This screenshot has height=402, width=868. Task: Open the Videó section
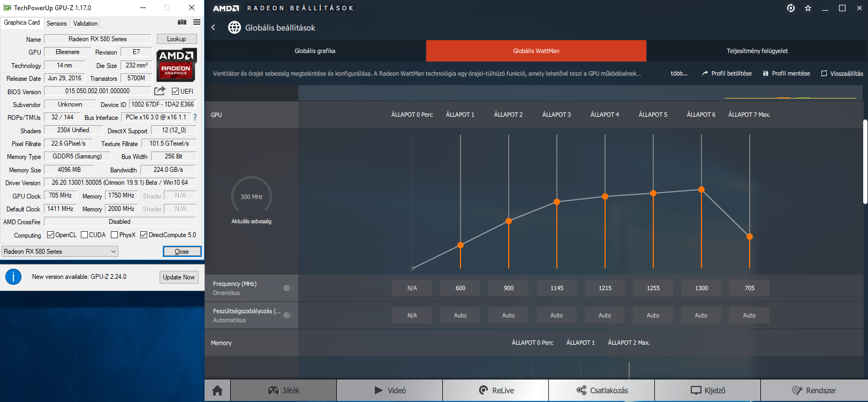click(389, 391)
